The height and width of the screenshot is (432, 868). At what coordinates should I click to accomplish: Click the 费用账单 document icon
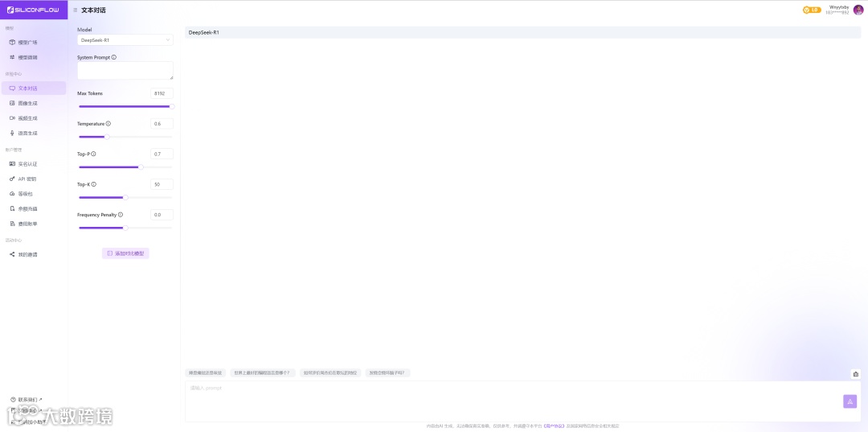(12, 224)
